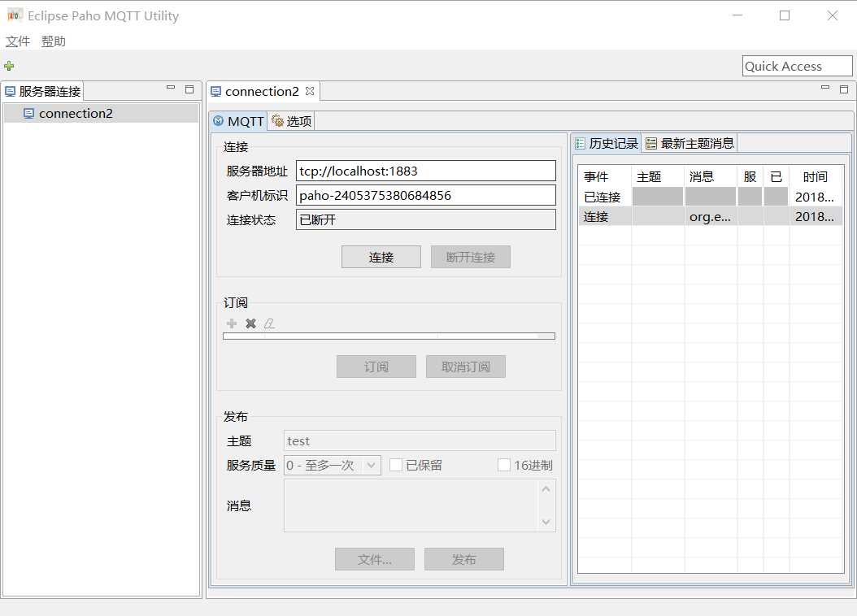
Task: Click the 2018... time cell of 已连接 row
Action: pyautogui.click(x=816, y=197)
